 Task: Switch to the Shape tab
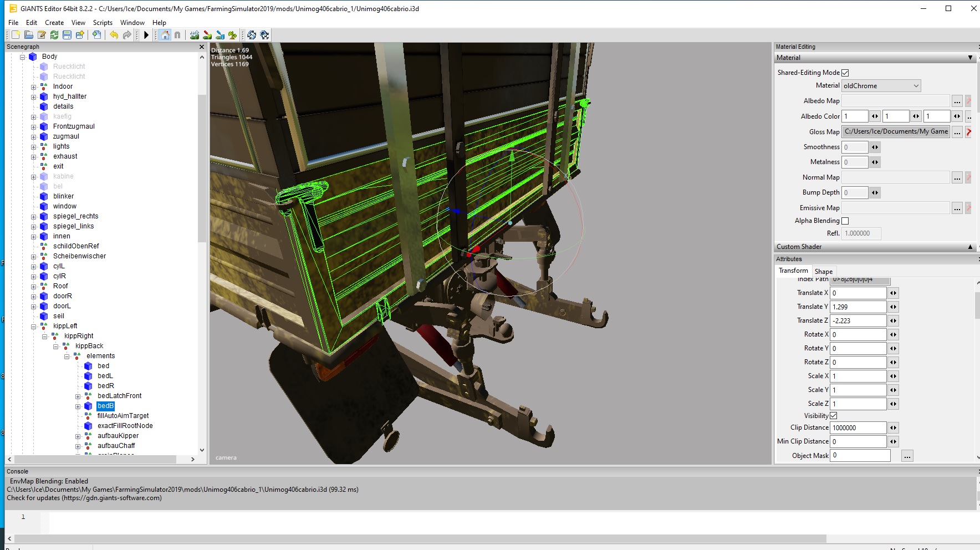[x=823, y=271]
